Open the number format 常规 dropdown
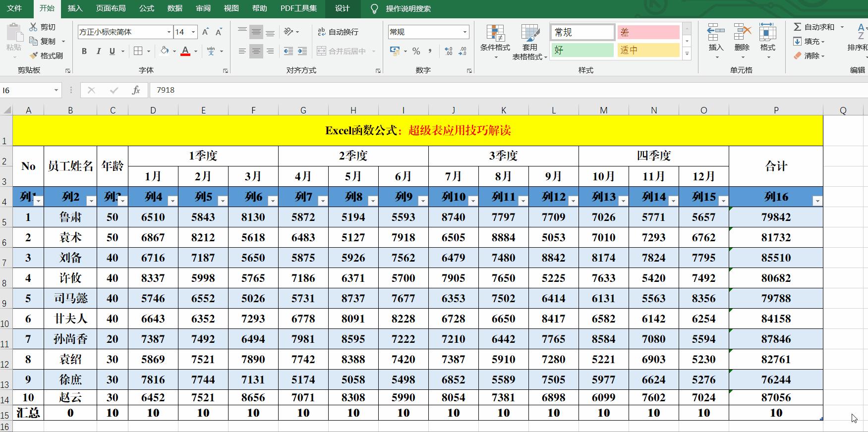 (x=465, y=32)
